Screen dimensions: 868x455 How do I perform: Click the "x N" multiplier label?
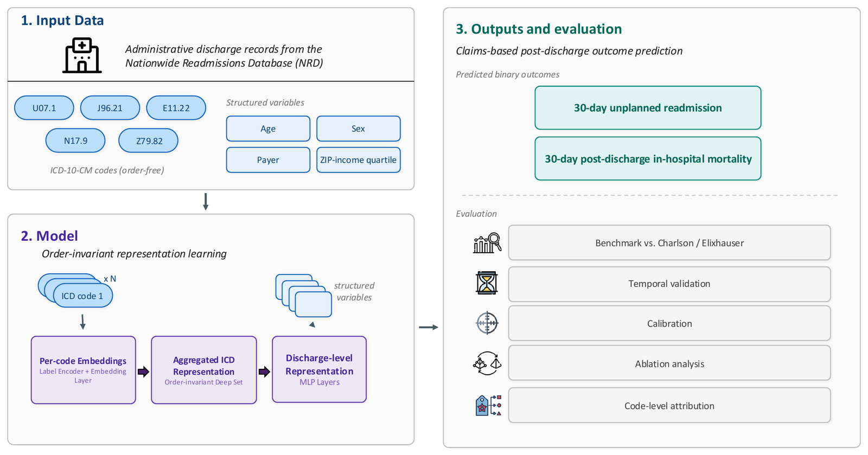pyautogui.click(x=110, y=279)
